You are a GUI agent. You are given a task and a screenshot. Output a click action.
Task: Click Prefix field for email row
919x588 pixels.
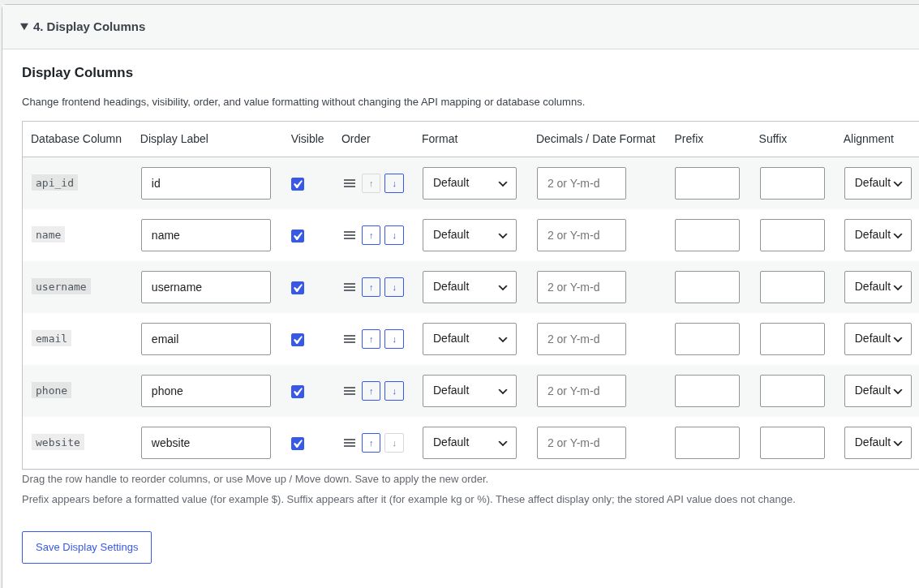[x=706, y=339]
